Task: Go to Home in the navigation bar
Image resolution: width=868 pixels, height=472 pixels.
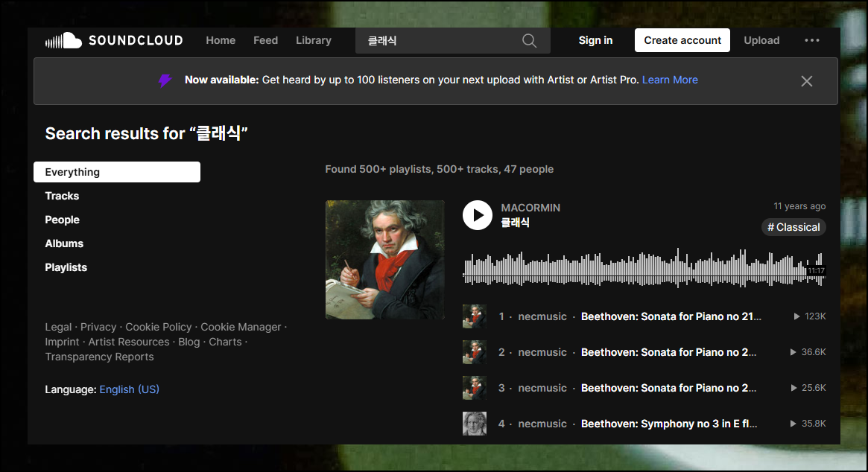Action: pos(221,40)
